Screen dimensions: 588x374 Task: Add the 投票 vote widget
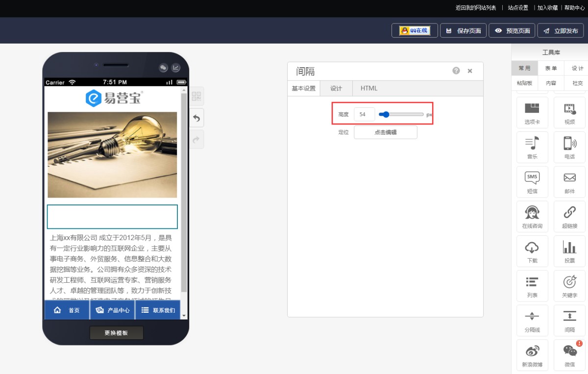point(569,251)
